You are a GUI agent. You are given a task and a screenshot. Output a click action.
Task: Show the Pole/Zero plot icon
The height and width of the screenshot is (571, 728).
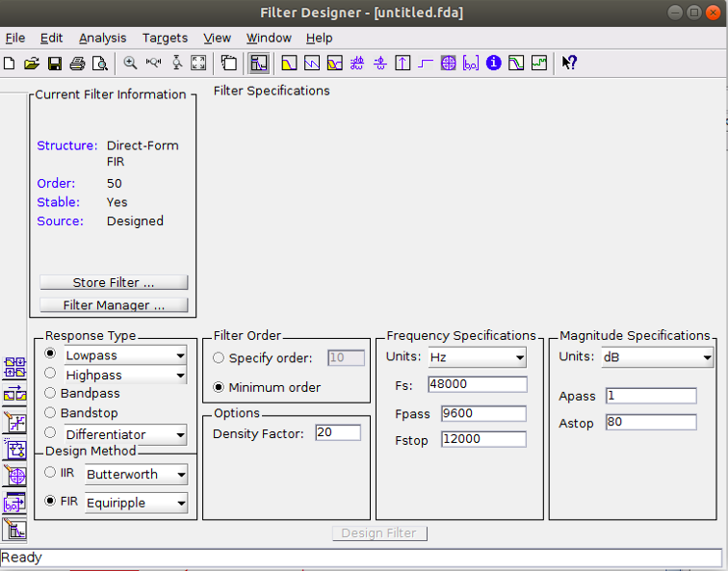(x=448, y=64)
